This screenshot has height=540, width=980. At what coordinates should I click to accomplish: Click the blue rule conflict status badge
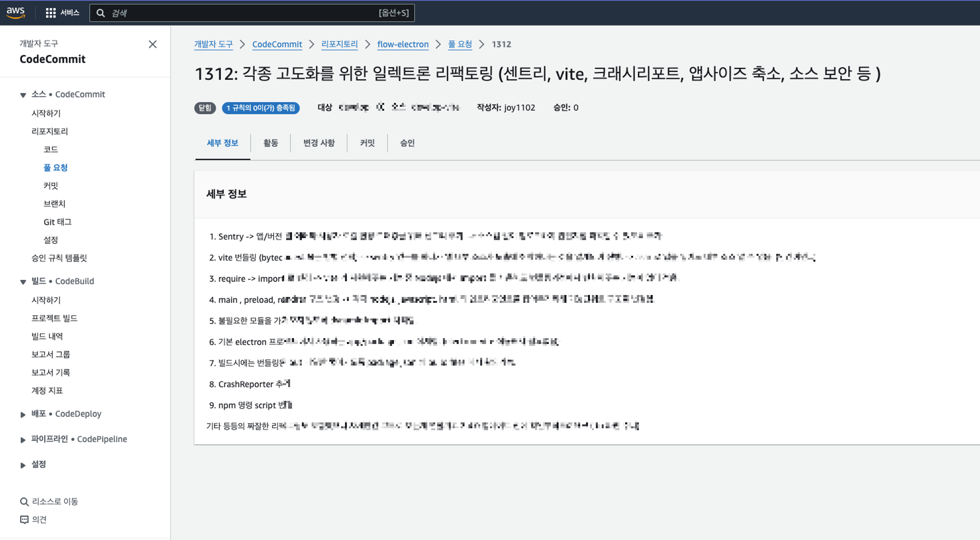click(261, 108)
